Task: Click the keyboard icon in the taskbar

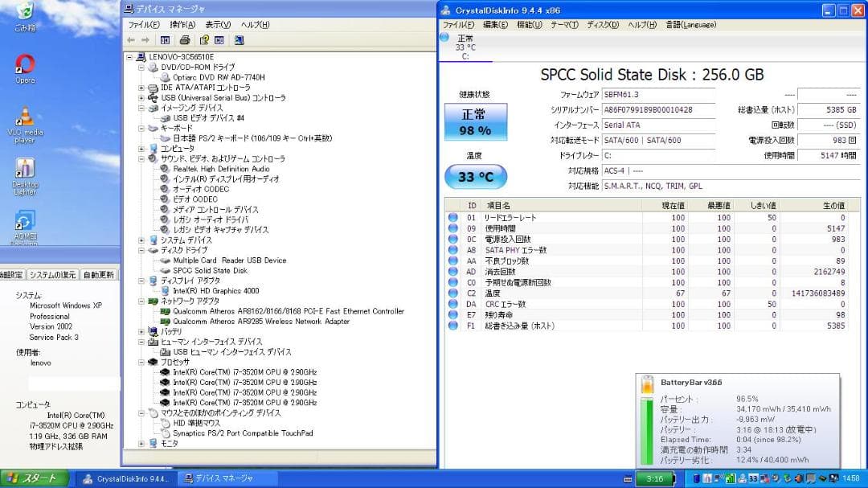Action: tap(628, 479)
